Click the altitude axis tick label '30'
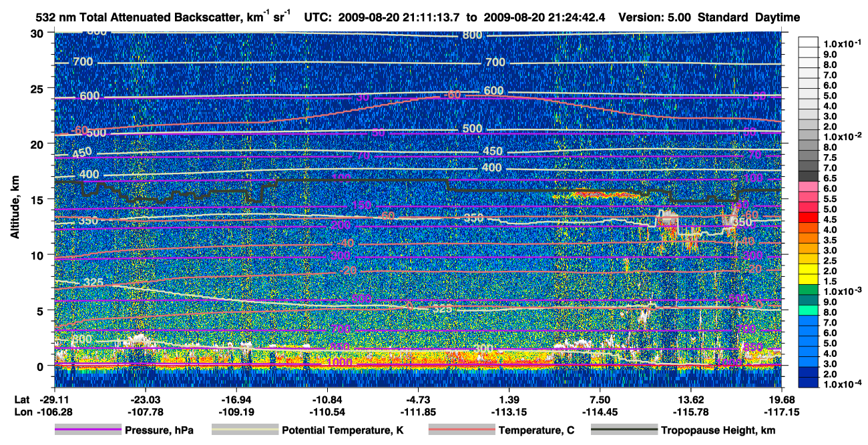868x445 pixels. [x=38, y=33]
